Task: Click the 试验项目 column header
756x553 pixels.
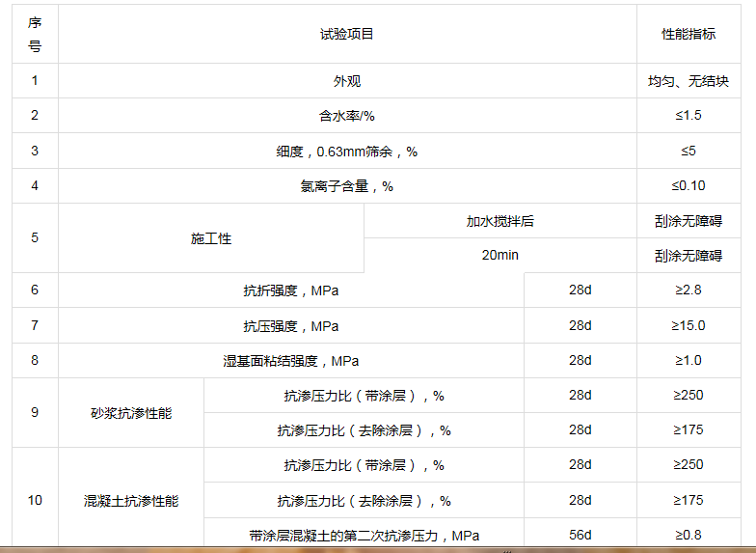Action: click(x=346, y=34)
